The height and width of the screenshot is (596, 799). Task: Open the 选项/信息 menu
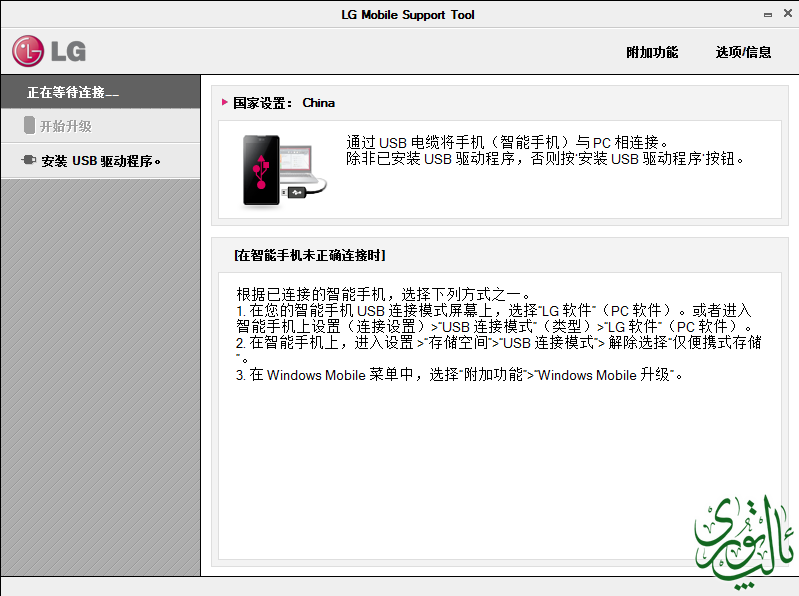743,52
